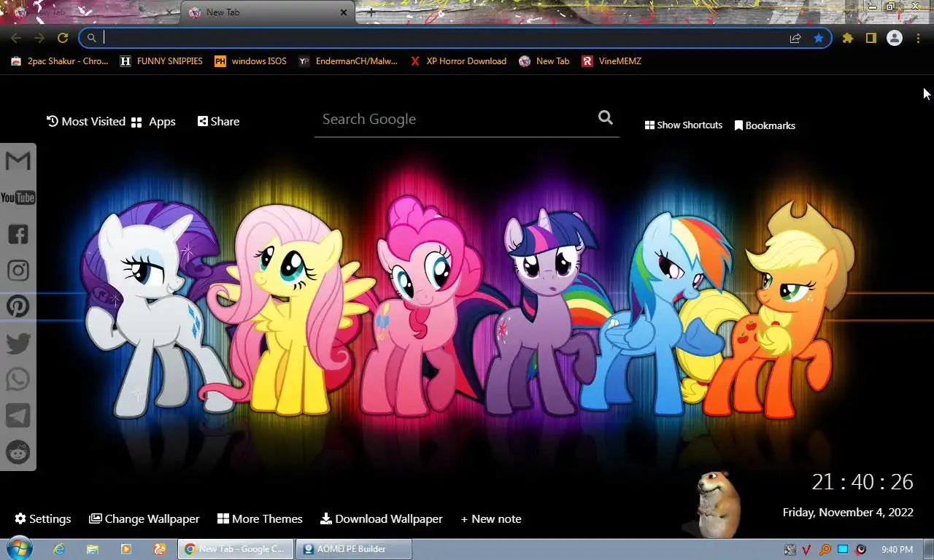Click the Share menu item

tap(218, 122)
